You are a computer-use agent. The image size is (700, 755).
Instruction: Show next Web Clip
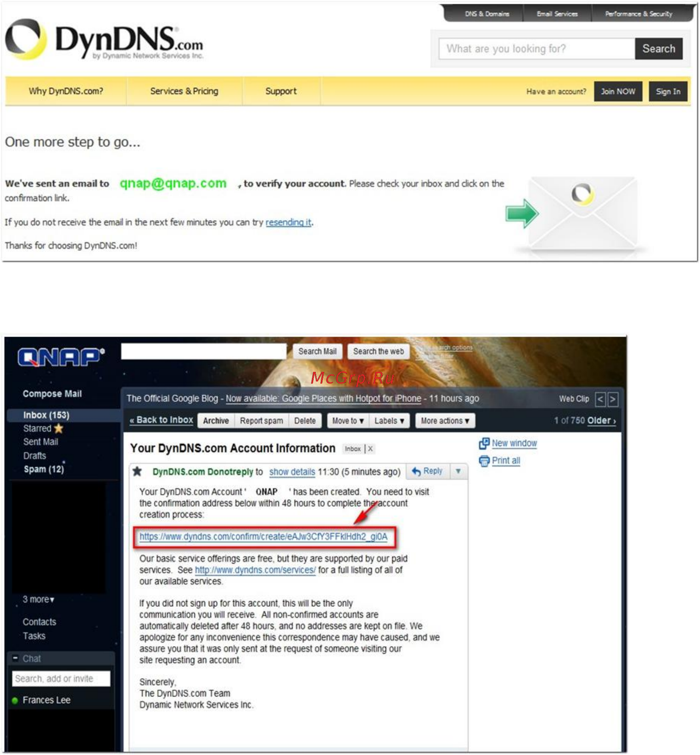coord(612,399)
